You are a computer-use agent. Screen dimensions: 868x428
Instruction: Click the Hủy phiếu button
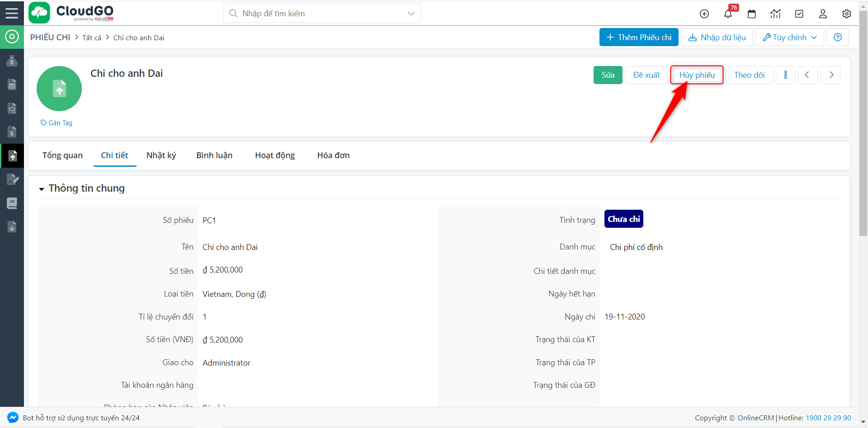[x=697, y=75]
